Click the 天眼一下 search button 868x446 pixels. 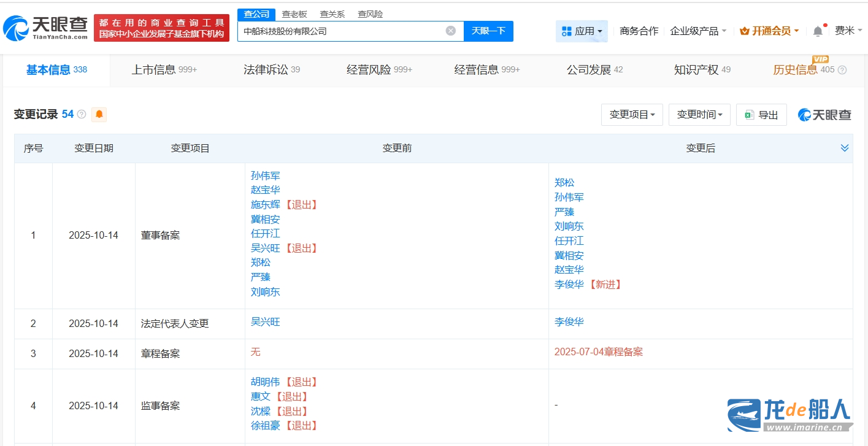pos(488,31)
